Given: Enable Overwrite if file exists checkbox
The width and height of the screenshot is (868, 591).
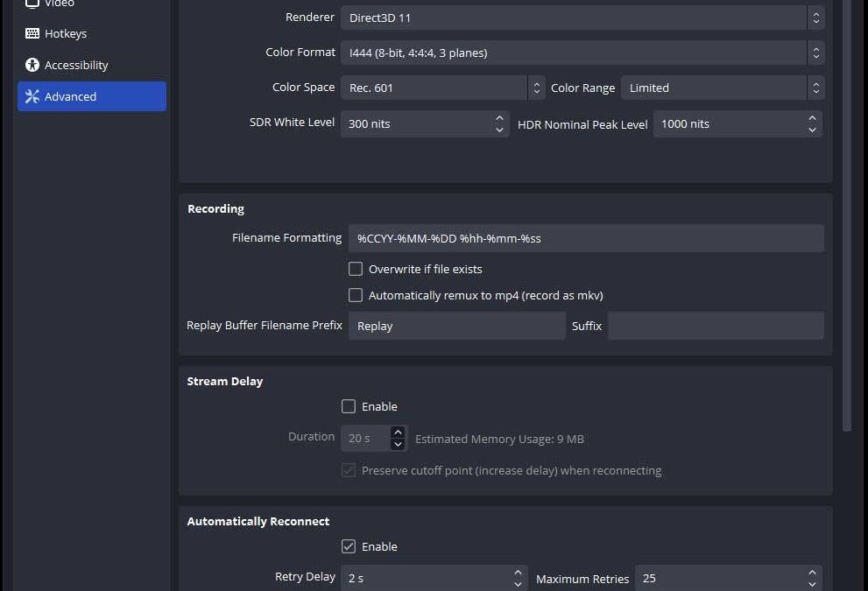Looking at the screenshot, I should pyautogui.click(x=356, y=269).
